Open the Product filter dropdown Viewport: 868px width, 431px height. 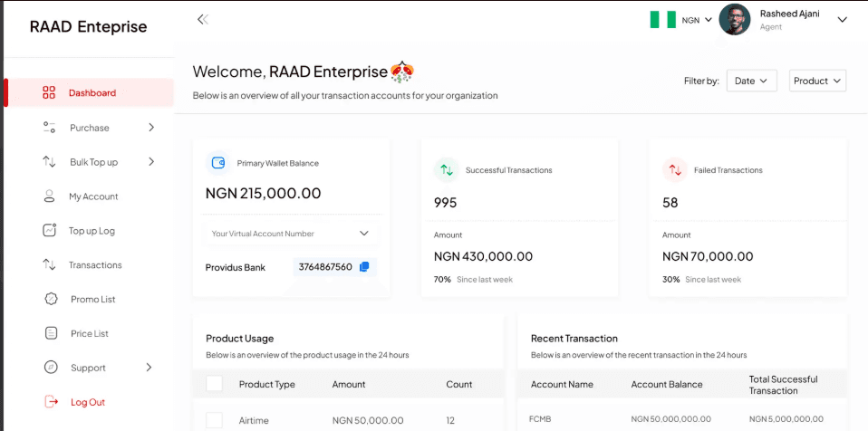point(817,81)
